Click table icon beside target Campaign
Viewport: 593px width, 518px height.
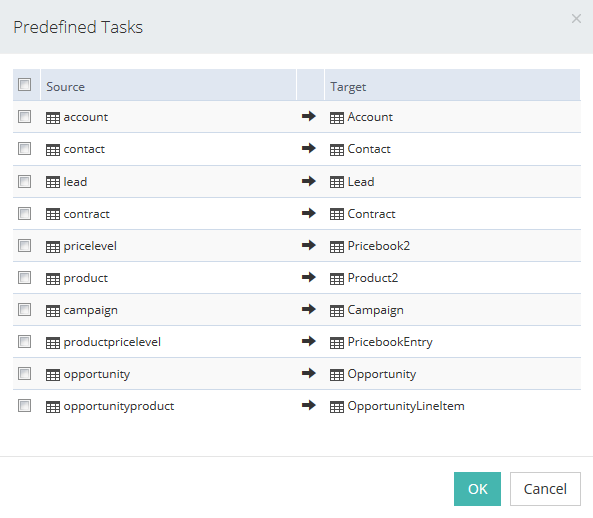point(337,311)
